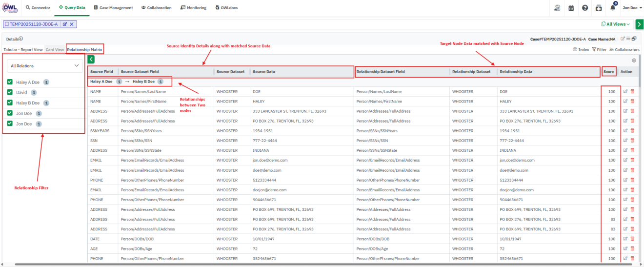
Task: Click the help question mark icon
Action: 584,8
